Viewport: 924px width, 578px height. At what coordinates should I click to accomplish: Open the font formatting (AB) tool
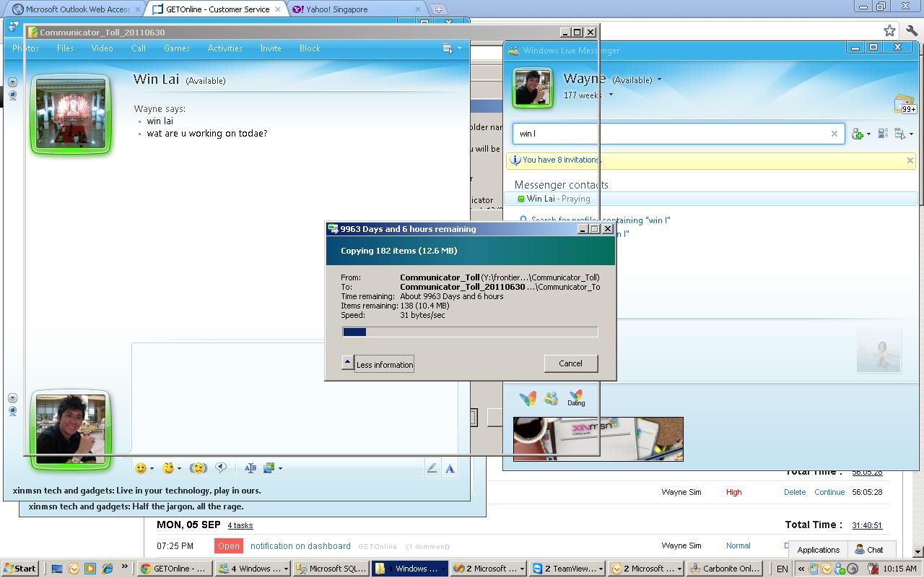click(250, 468)
